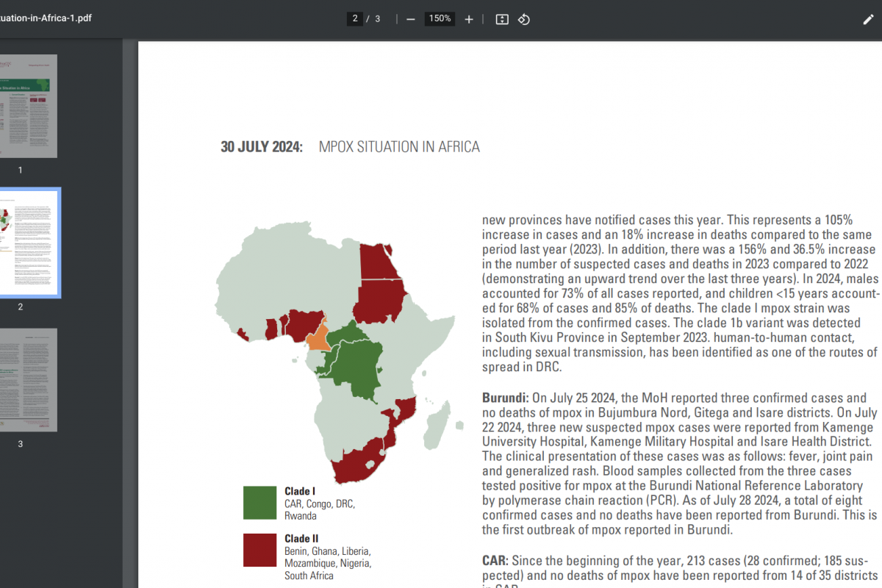
Task: Jump to the page 3 thumbnail
Action: (x=28, y=380)
